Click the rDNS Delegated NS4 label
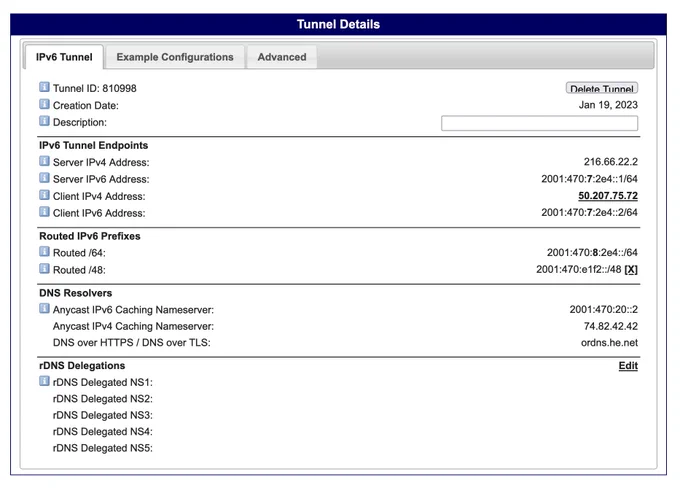Viewport: 680px width, 496px height. pyautogui.click(x=103, y=431)
